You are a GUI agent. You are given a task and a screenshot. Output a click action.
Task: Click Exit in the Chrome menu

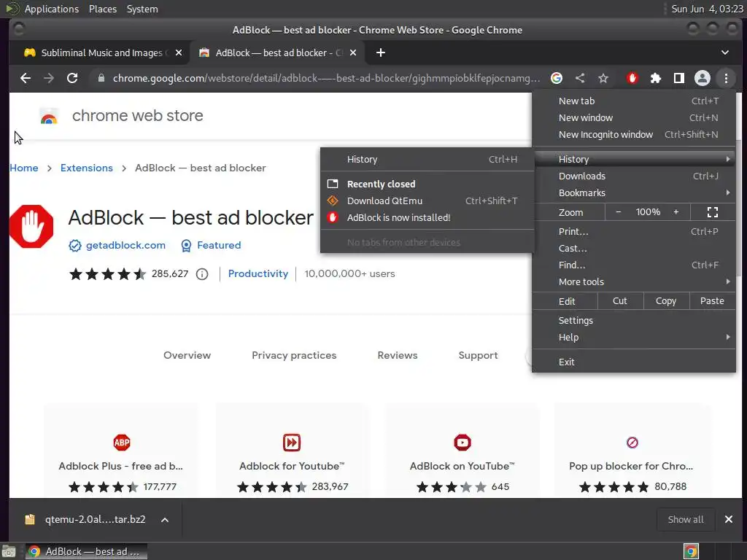pyautogui.click(x=634, y=362)
